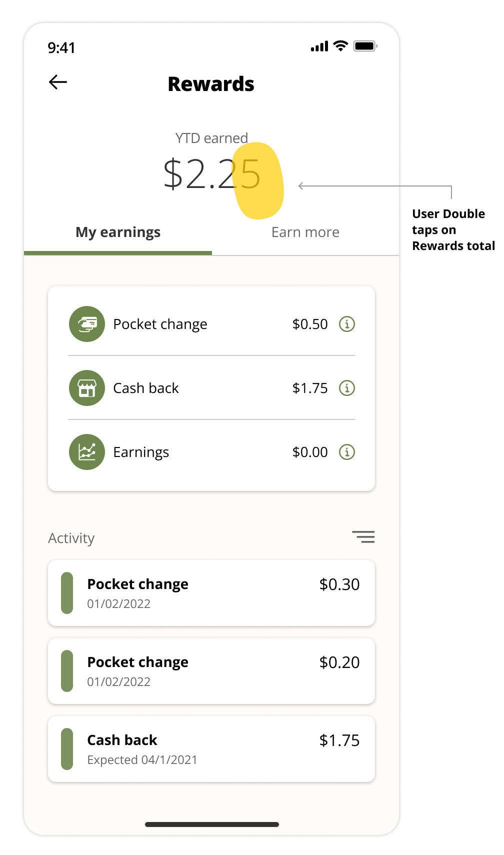This screenshot has height=855, width=504.
Task: Tap the Pocket change card-in-hand icon
Action: click(87, 324)
